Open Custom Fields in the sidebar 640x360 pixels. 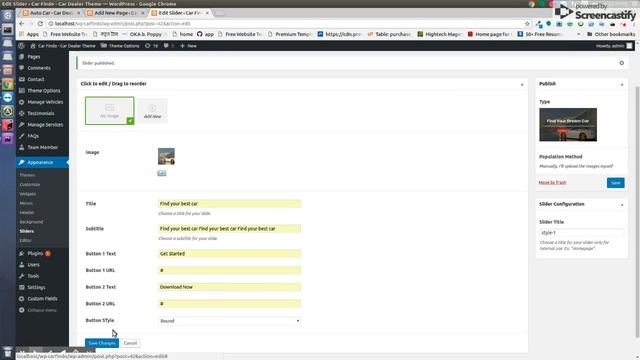click(x=42, y=299)
